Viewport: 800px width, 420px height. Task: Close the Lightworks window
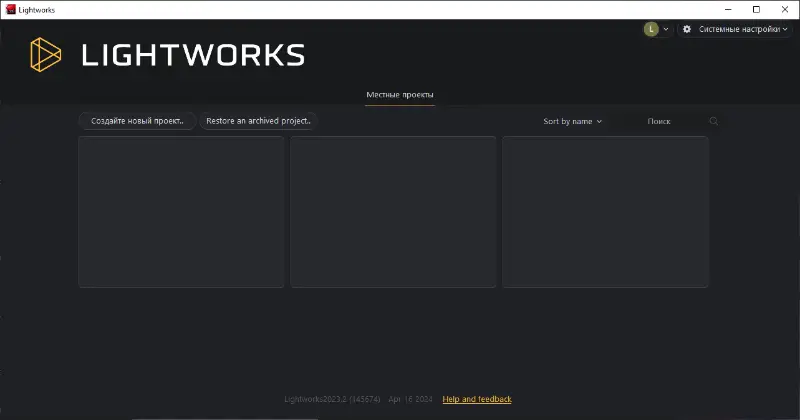click(785, 9)
